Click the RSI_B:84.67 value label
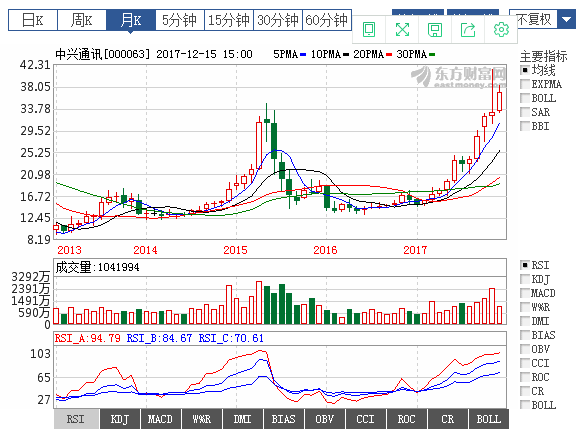The image size is (582, 437). (x=159, y=338)
